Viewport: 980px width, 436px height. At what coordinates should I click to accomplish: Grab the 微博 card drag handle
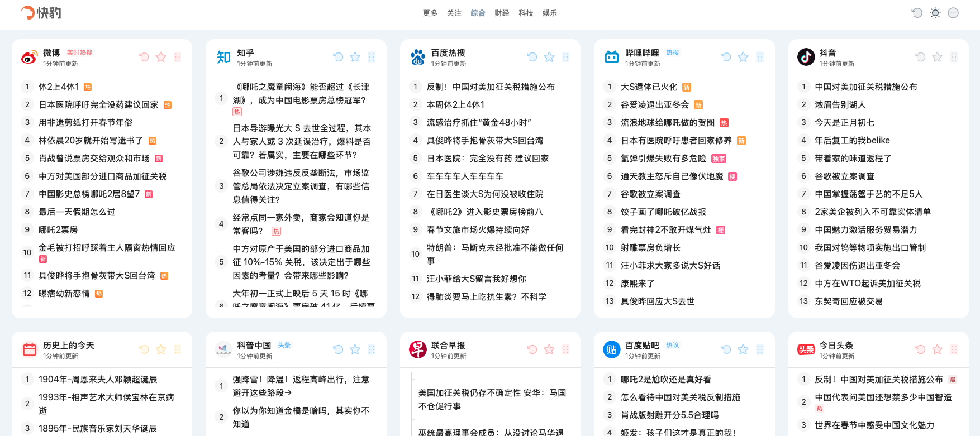point(177,57)
